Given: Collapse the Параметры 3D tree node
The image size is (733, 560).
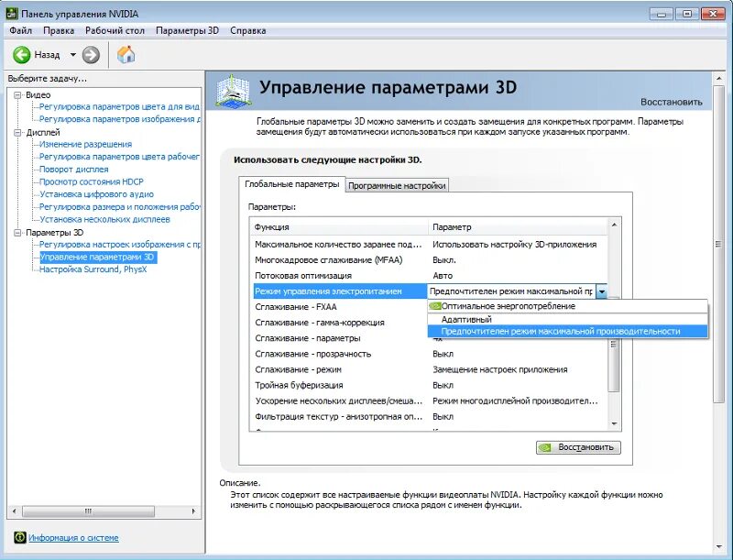Looking at the screenshot, I should pos(17,232).
